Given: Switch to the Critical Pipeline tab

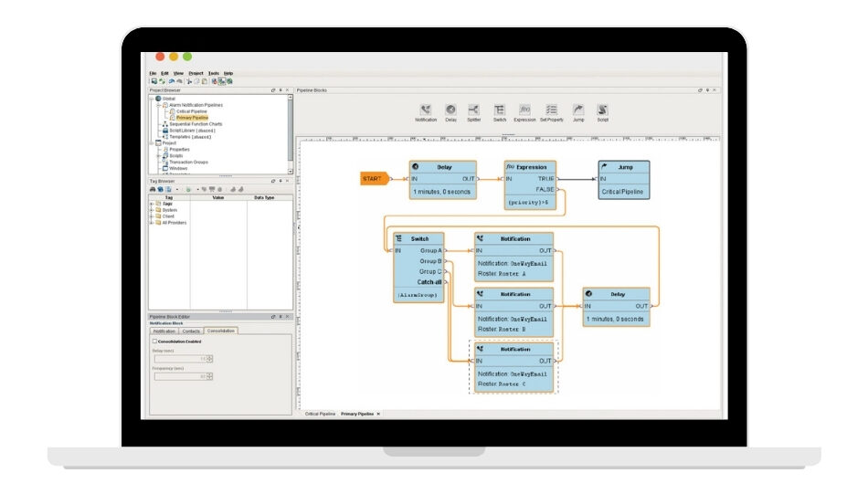Looking at the screenshot, I should 320,414.
